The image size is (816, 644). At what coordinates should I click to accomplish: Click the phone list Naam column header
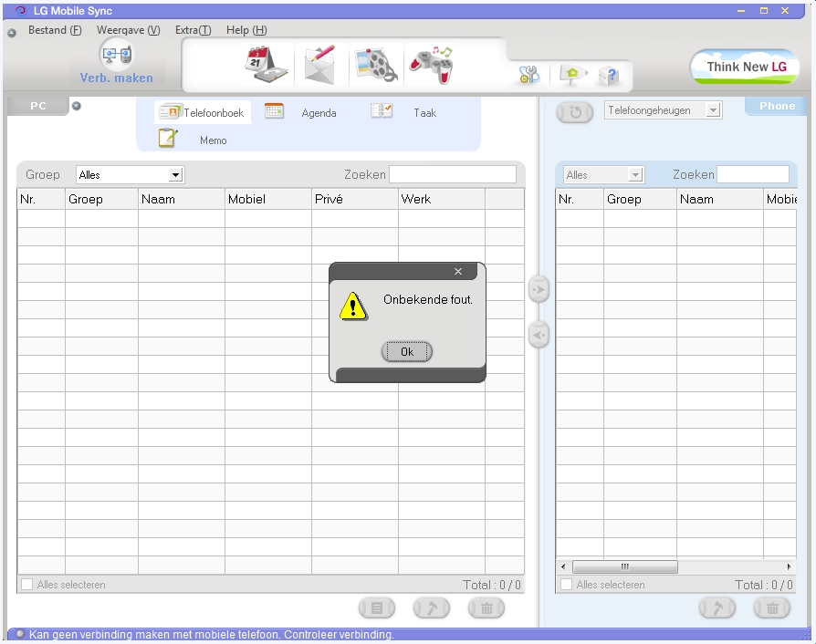[720, 199]
